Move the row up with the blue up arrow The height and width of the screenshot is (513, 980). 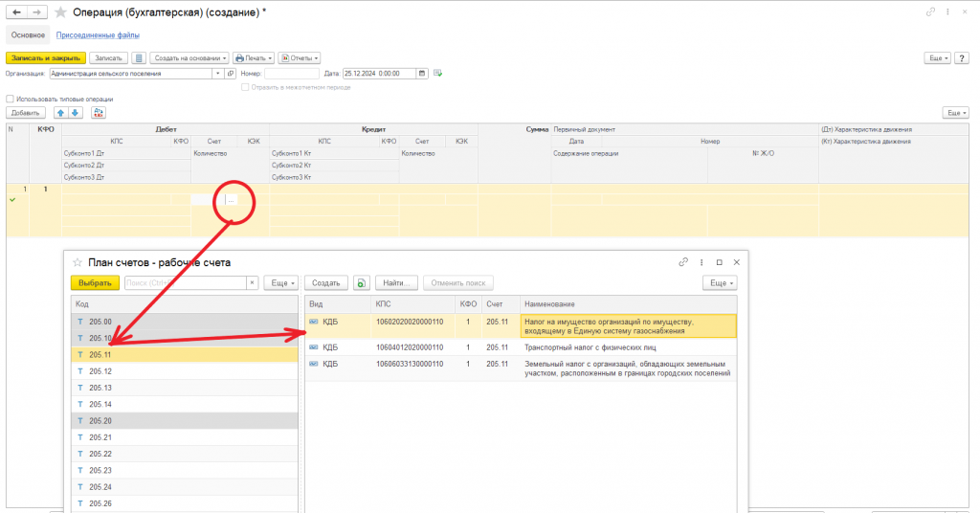(60, 113)
